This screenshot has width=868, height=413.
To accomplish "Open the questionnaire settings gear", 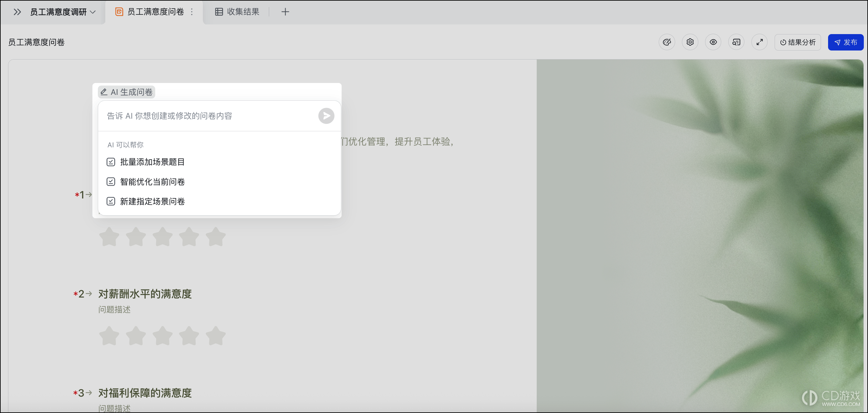I will point(690,42).
